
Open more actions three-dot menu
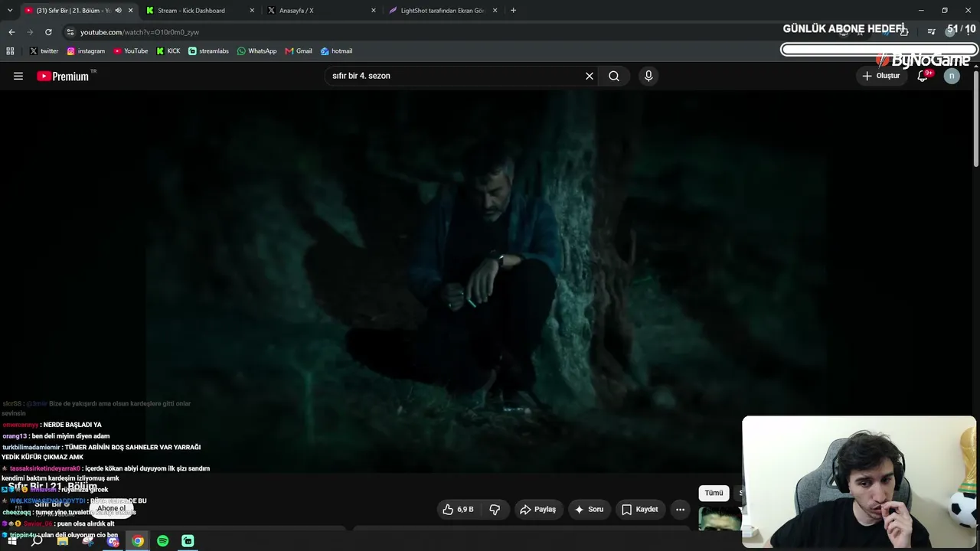click(680, 509)
